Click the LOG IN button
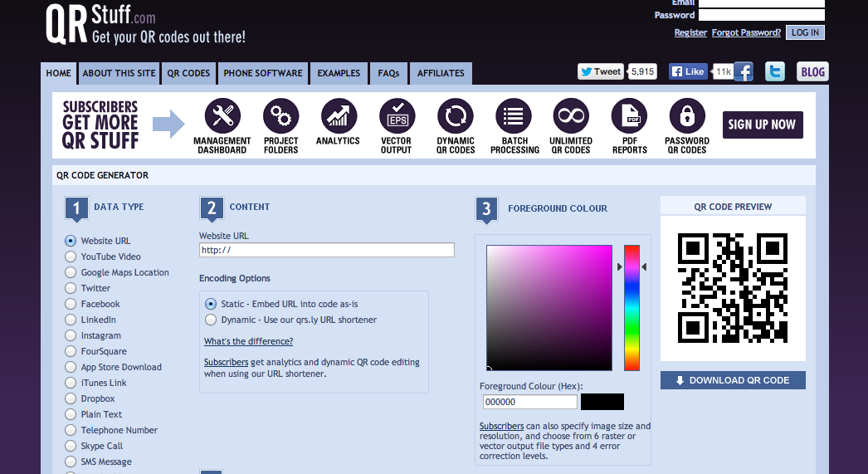Image resolution: width=868 pixels, height=474 pixels. coord(805,32)
